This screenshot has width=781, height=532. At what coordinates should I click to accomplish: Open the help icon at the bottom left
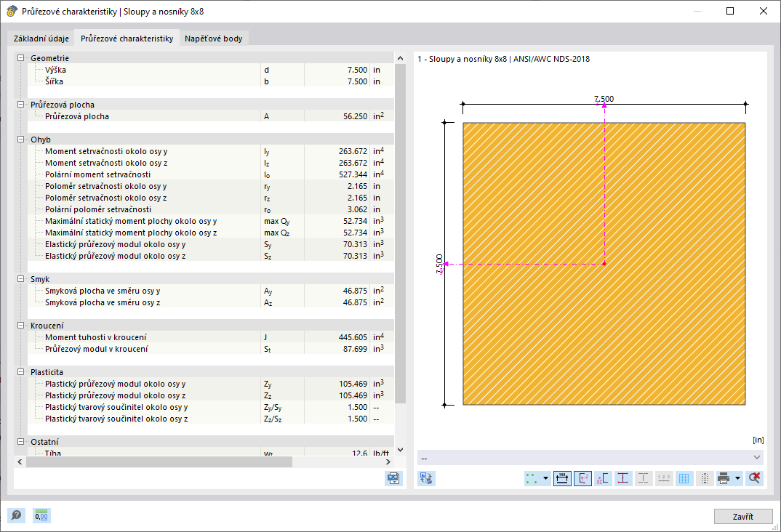coord(17,515)
